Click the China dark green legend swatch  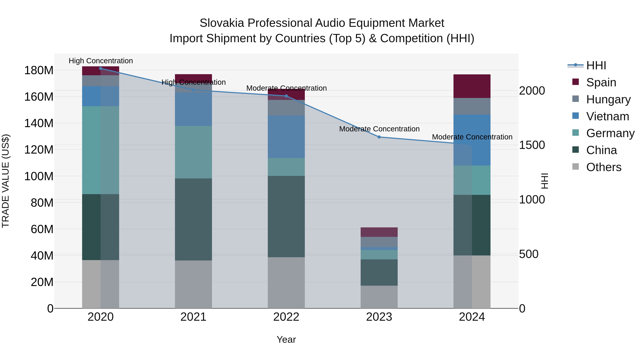point(575,150)
